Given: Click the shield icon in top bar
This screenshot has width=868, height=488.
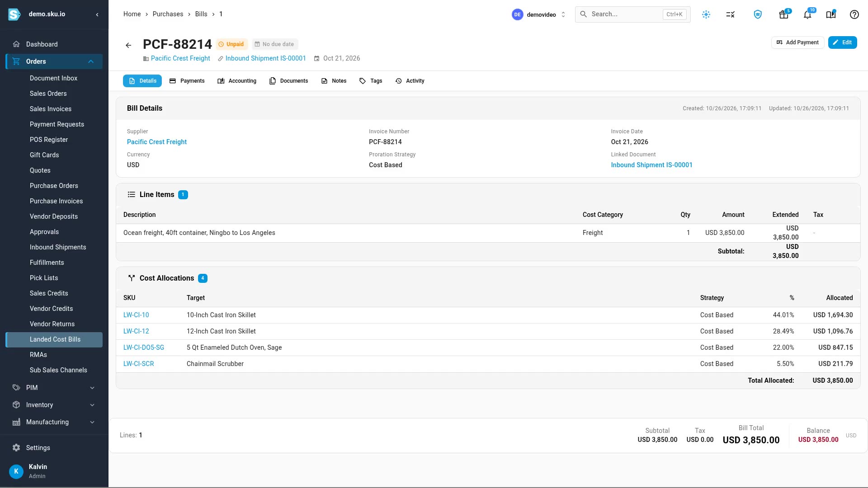Looking at the screenshot, I should 758,14.
